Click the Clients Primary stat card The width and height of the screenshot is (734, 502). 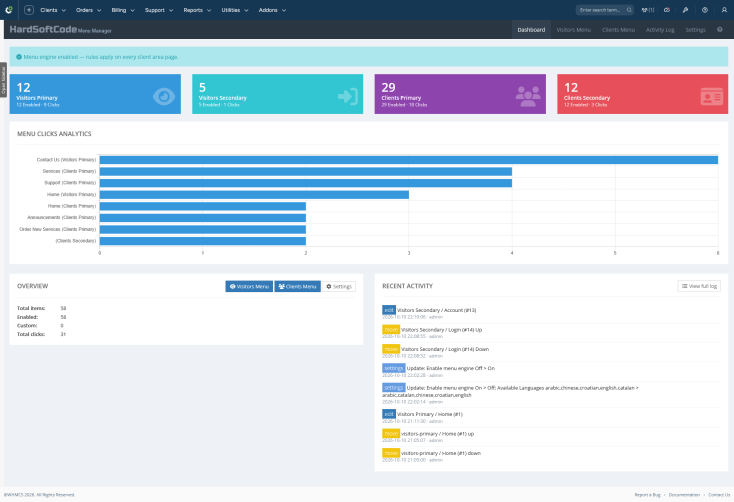[x=460, y=94]
